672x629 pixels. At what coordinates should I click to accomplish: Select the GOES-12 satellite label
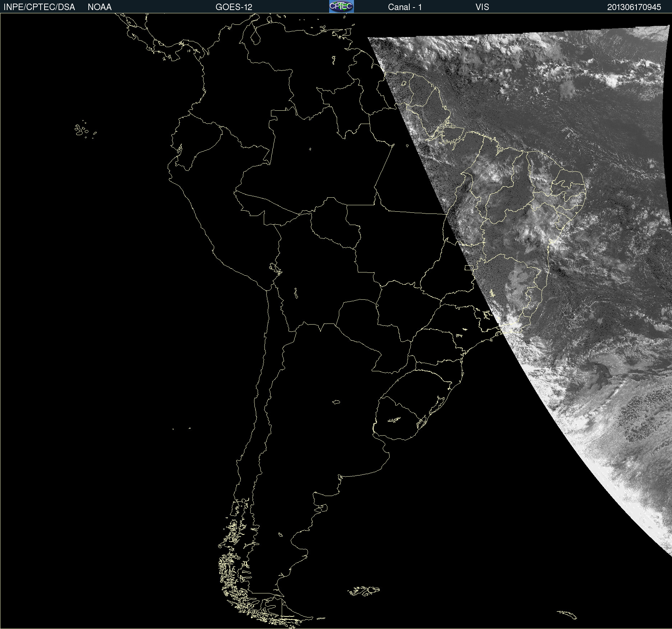[x=234, y=7]
